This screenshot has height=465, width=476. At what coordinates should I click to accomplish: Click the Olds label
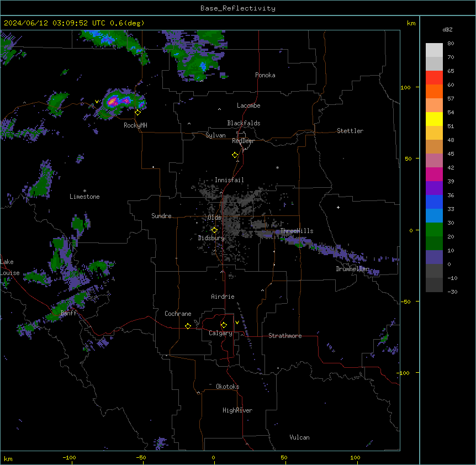click(x=214, y=218)
